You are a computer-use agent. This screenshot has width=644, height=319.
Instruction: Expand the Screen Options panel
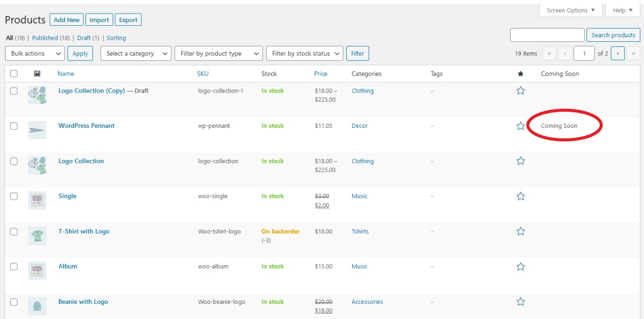point(571,10)
